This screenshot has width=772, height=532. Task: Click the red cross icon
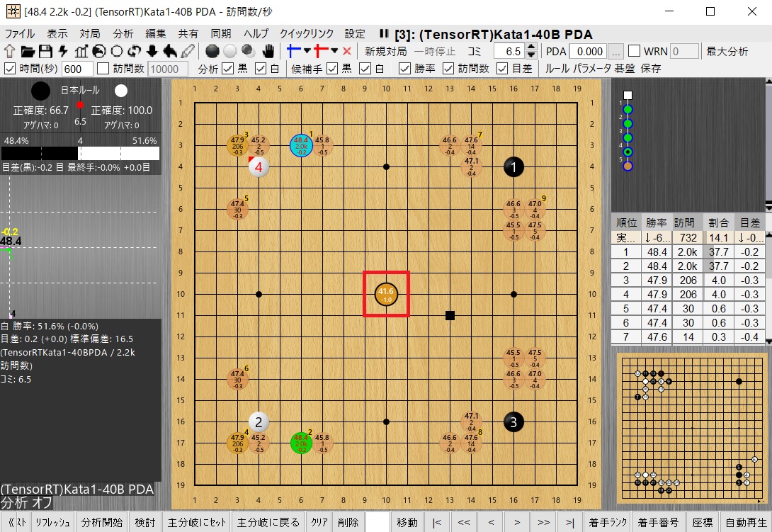coord(321,51)
